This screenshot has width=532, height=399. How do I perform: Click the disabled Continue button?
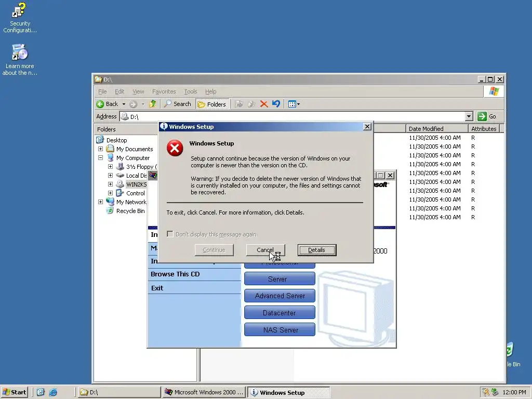click(214, 250)
